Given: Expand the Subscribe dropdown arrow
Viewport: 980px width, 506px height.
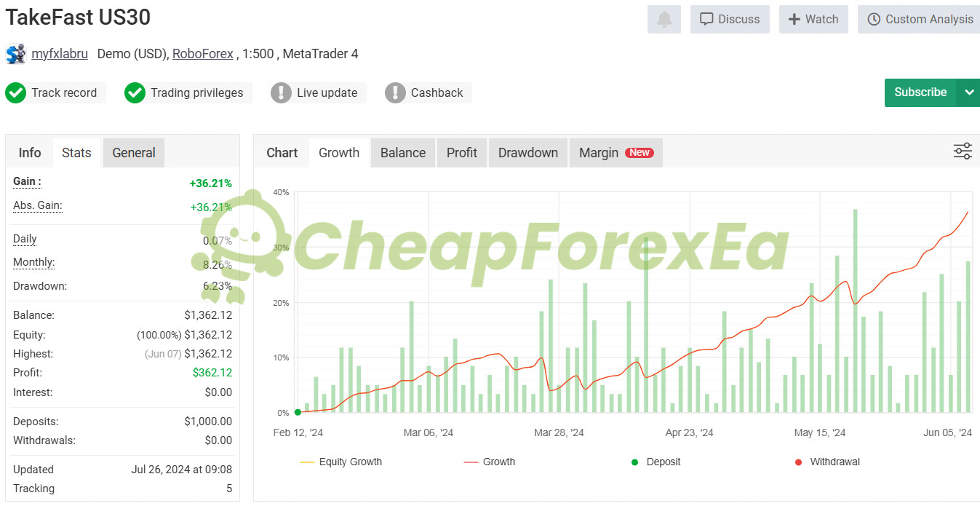Looking at the screenshot, I should [968, 92].
